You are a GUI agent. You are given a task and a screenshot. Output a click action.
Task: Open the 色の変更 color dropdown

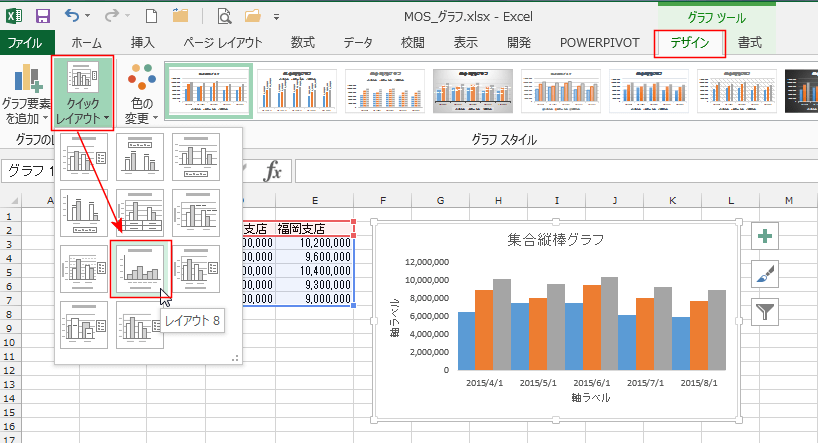142,94
